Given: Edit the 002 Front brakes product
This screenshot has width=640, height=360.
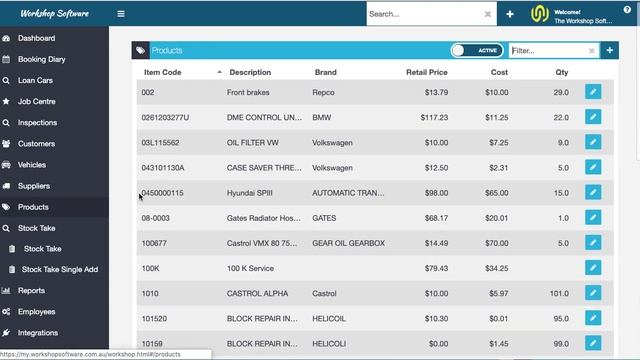Looking at the screenshot, I should [x=593, y=92].
